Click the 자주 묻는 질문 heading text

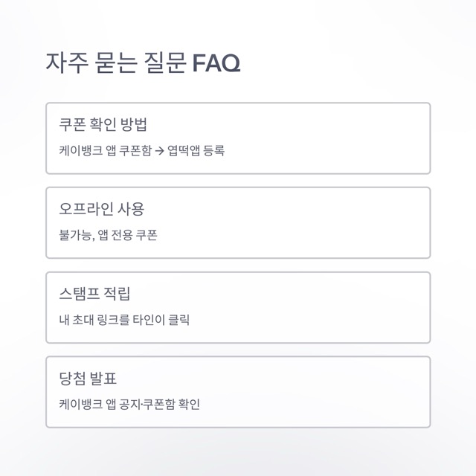click(115, 63)
